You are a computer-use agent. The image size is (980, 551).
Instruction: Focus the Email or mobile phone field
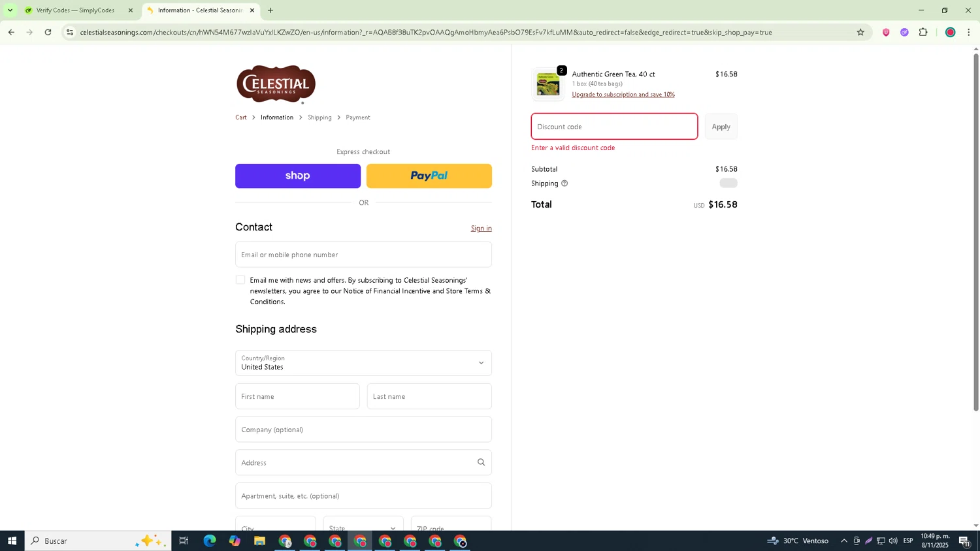363,255
